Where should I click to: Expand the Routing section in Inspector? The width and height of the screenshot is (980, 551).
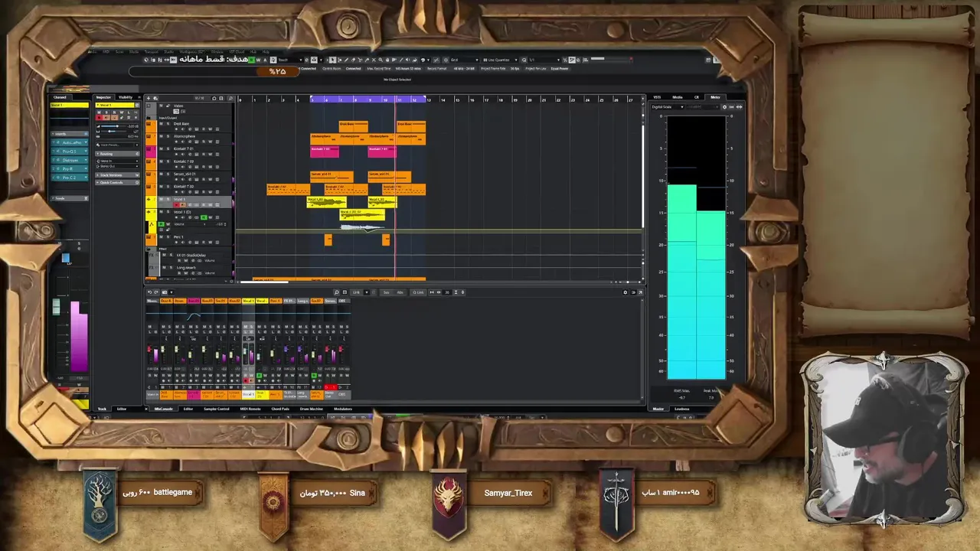point(117,154)
